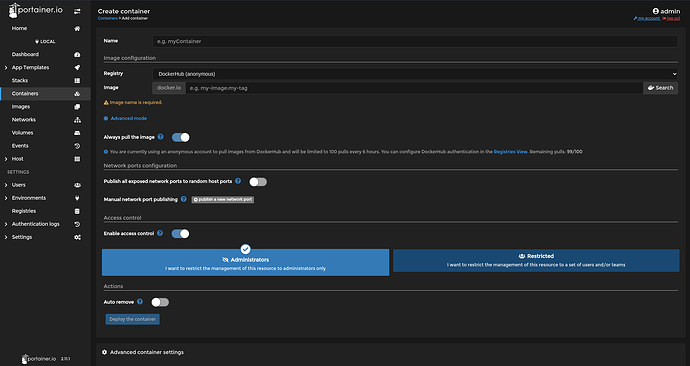
Task: Click the Users group icon
Action: click(77, 185)
